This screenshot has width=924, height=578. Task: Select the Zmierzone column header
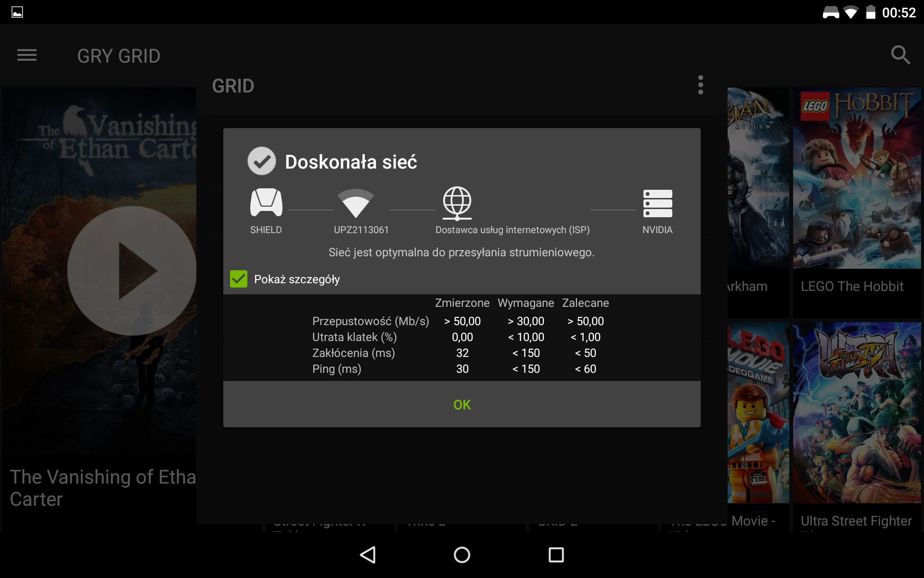(462, 303)
